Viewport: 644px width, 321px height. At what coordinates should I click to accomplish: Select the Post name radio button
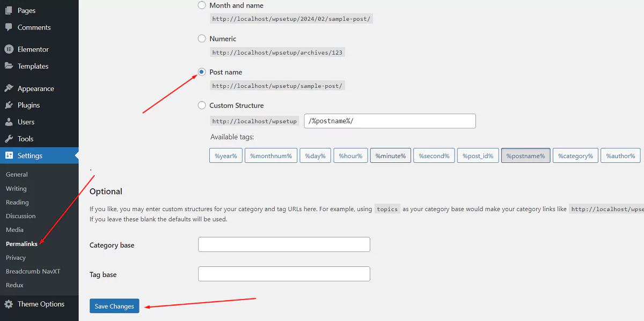tap(202, 72)
